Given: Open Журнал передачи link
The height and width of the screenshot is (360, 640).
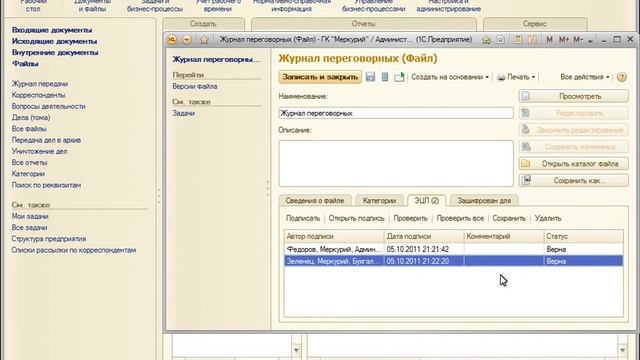Looking at the screenshot, I should point(40,84).
